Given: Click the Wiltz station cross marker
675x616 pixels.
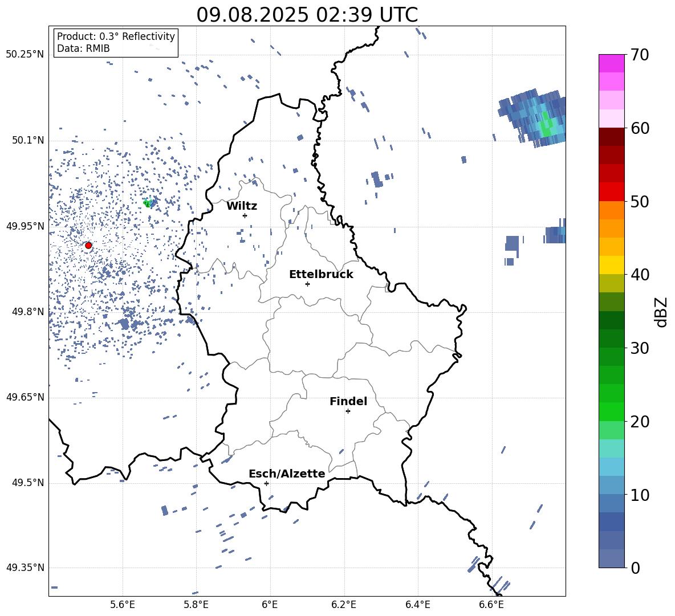Looking at the screenshot, I should pos(245,215).
